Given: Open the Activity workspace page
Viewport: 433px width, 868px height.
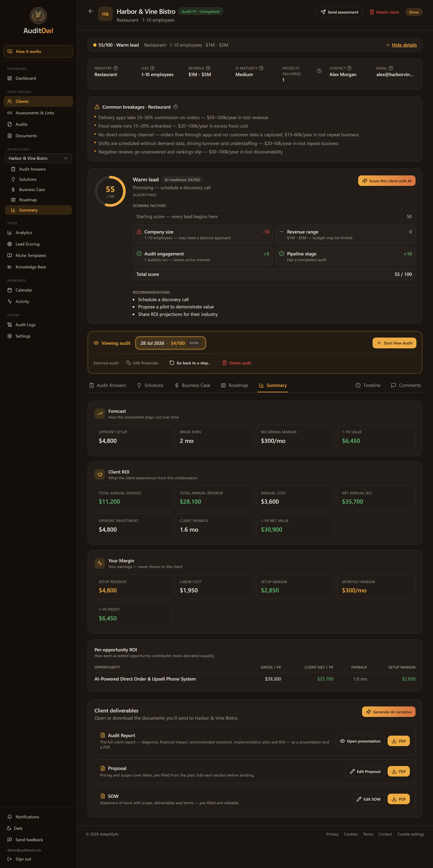Looking at the screenshot, I should 38,302.
